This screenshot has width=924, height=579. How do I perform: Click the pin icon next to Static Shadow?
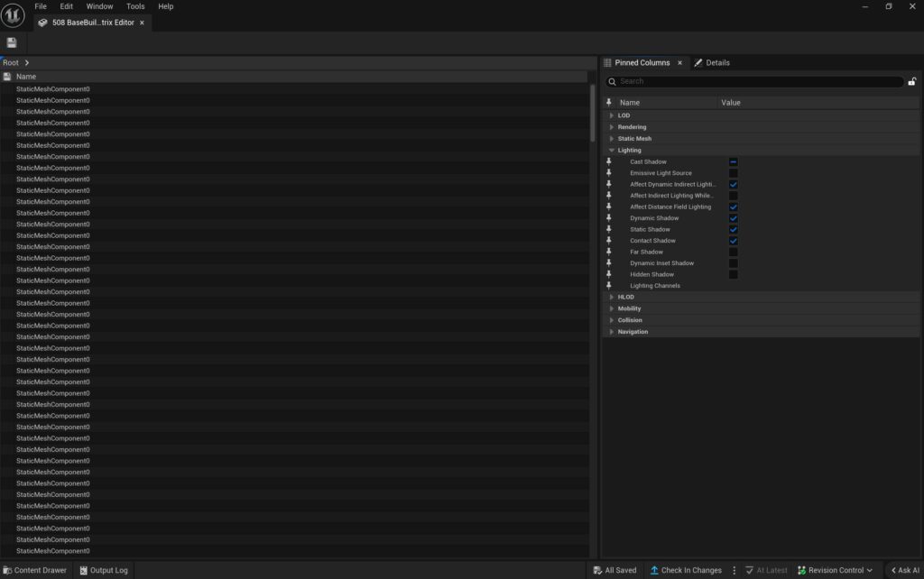click(x=609, y=229)
